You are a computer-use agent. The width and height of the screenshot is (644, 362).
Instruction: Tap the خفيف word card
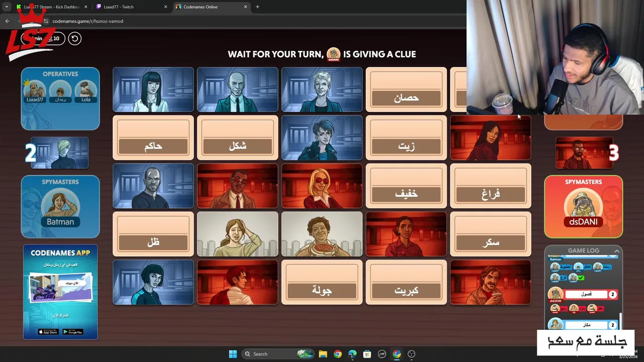click(406, 186)
